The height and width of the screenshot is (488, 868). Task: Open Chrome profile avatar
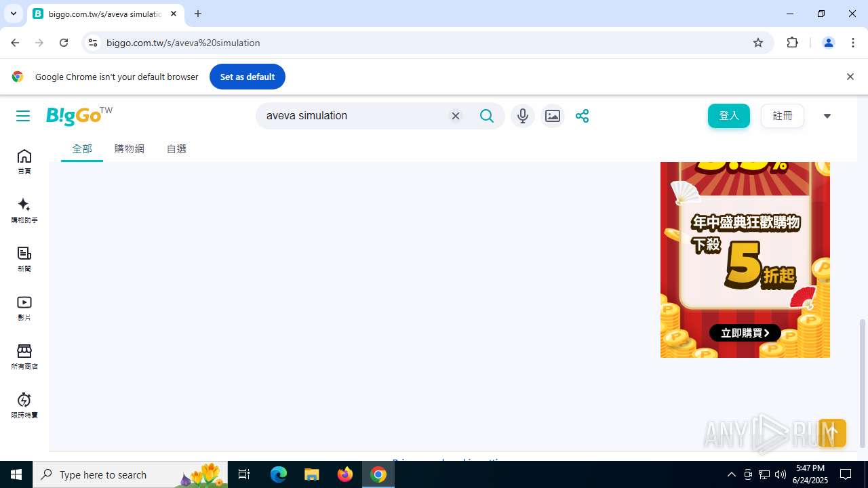point(828,43)
